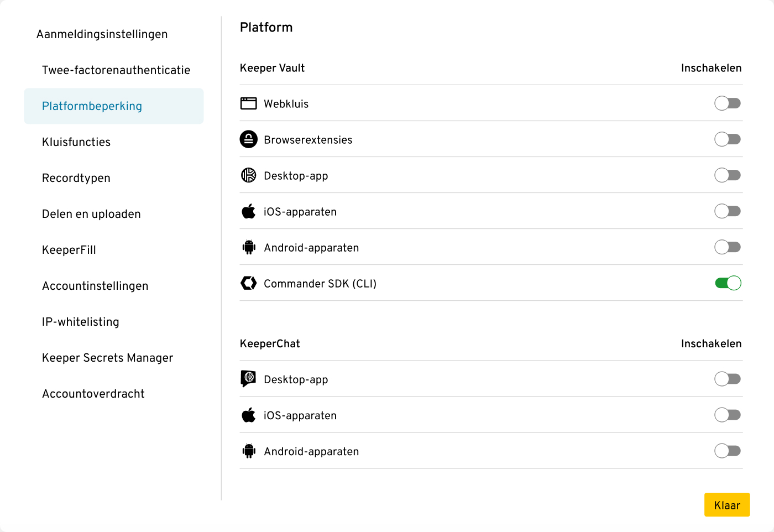The height and width of the screenshot is (532, 774).
Task: Enable the Browserextensies toggle
Action: tap(728, 139)
